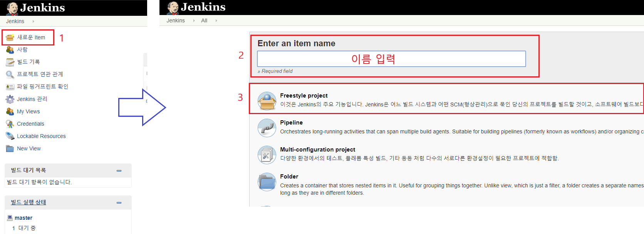Open the My Views link
Screen dimensions: 644x234
tap(29, 111)
